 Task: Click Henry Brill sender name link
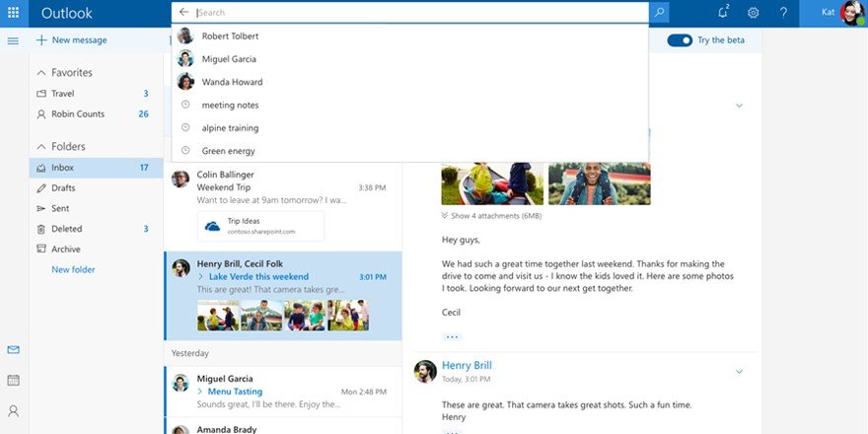pos(467,365)
